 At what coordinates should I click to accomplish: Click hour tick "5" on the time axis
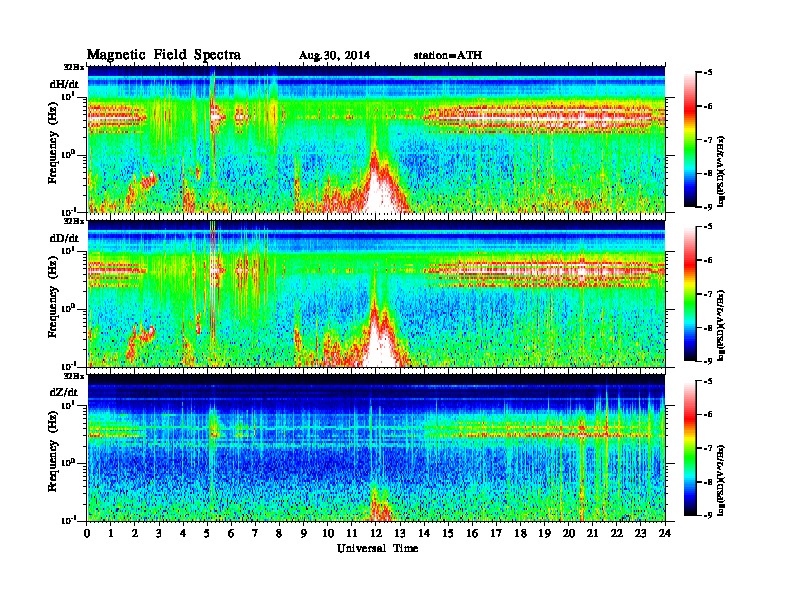(x=208, y=533)
